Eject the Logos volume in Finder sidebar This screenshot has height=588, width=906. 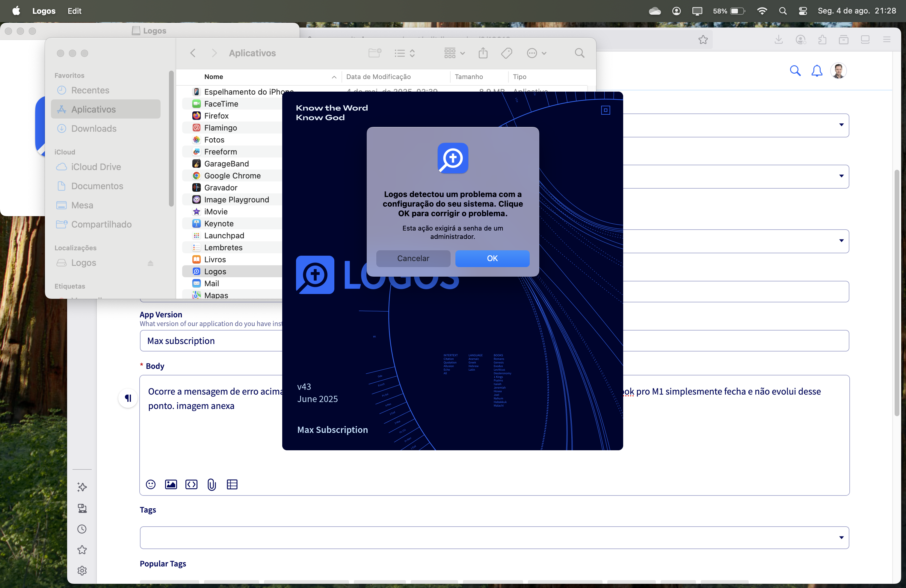pyautogui.click(x=150, y=263)
